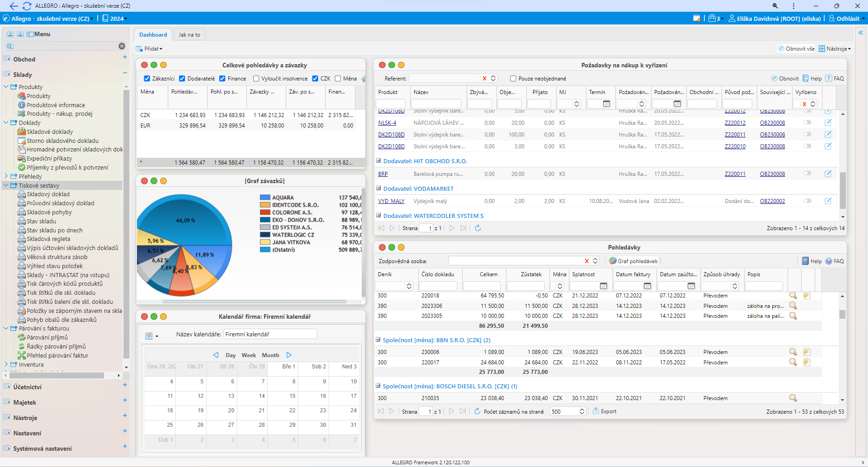Click the AQUARA legend color swatch
This screenshot has width=868, height=467.
265,198
